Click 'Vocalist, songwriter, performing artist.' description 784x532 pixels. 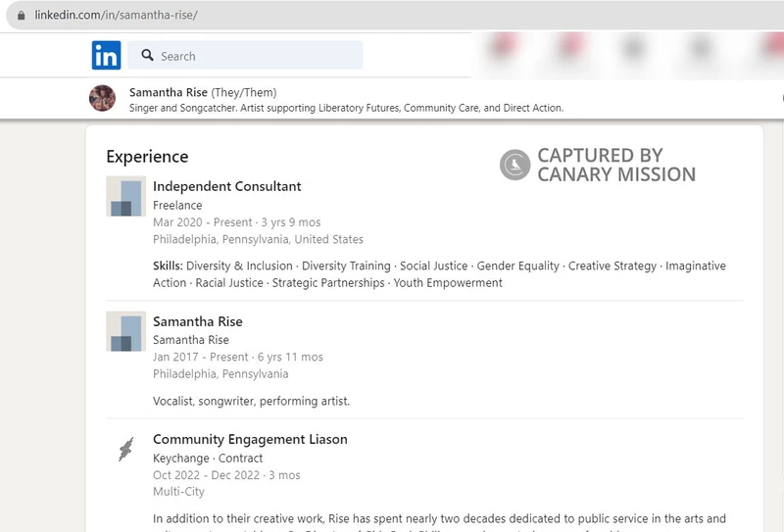[252, 401]
